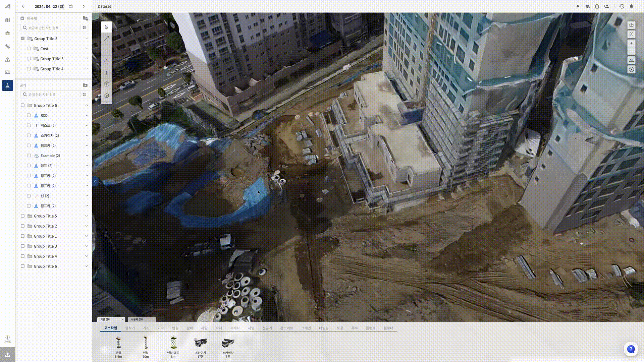The width and height of the screenshot is (644, 362).
Task: Select the polygon drawing tool
Action: pos(106,61)
